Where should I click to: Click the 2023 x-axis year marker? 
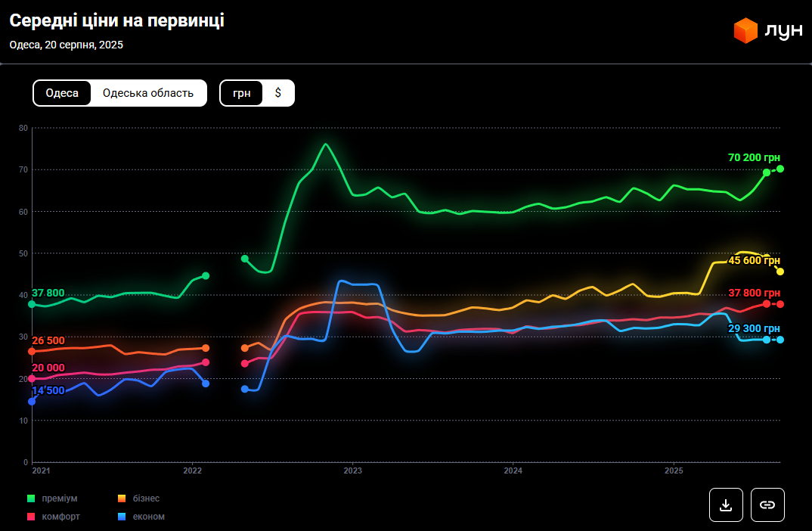pyautogui.click(x=352, y=470)
